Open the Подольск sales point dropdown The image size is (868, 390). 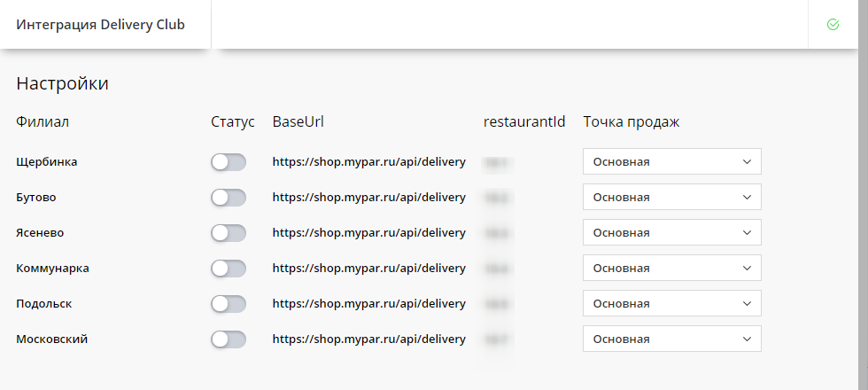coord(671,304)
